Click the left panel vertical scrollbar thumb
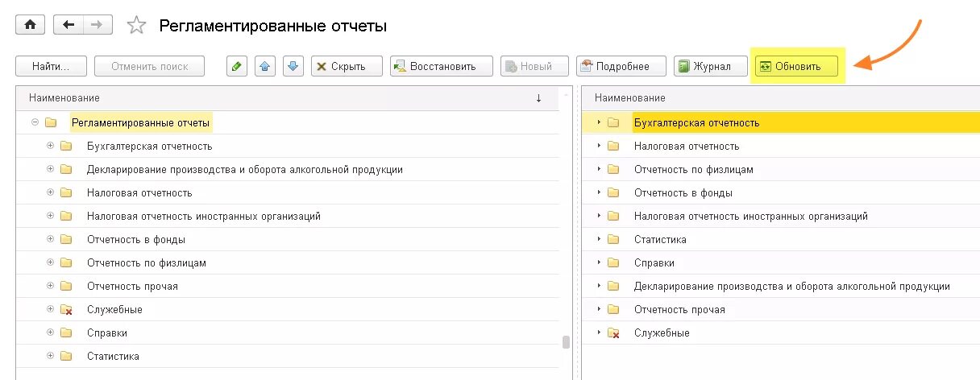Viewport: 980px width, 380px height. [566, 341]
